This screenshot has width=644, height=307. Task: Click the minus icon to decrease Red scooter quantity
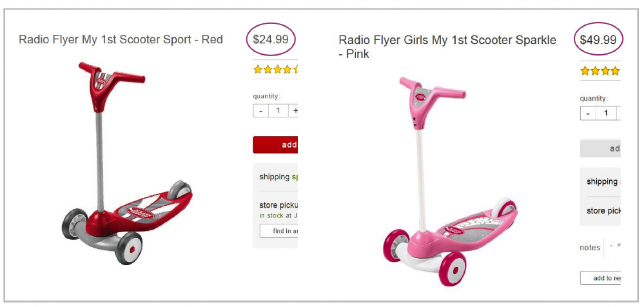tap(260, 111)
